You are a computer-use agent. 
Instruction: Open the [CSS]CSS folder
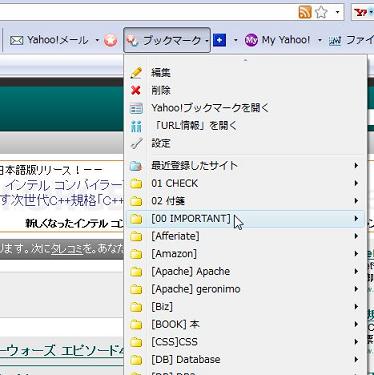(x=245, y=342)
